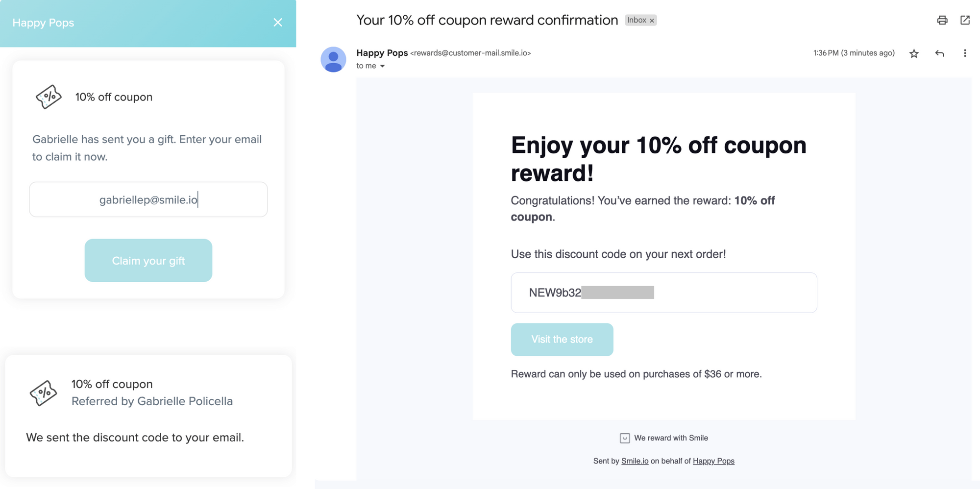Follow the Smile.io link in the footer

click(635, 461)
